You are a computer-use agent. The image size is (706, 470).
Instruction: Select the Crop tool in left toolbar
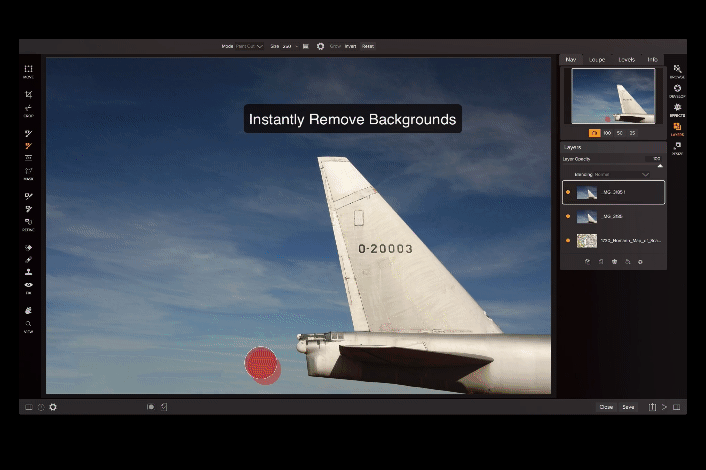point(28,94)
